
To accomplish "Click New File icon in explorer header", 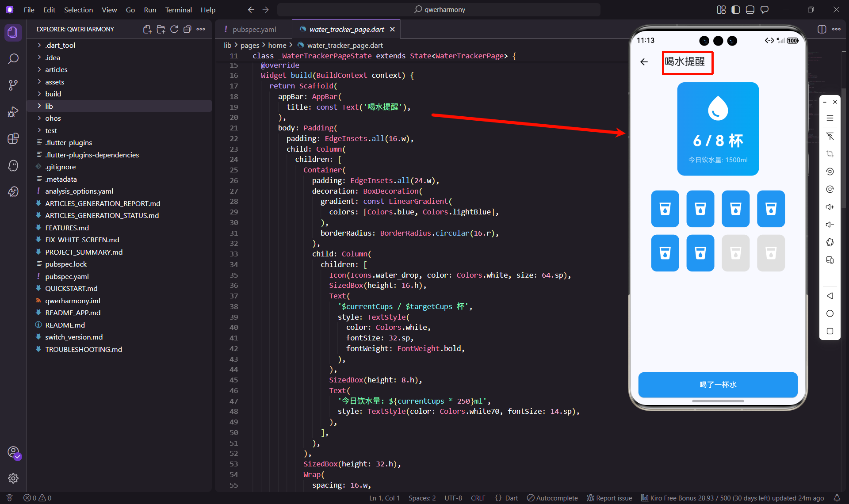I will pyautogui.click(x=147, y=29).
